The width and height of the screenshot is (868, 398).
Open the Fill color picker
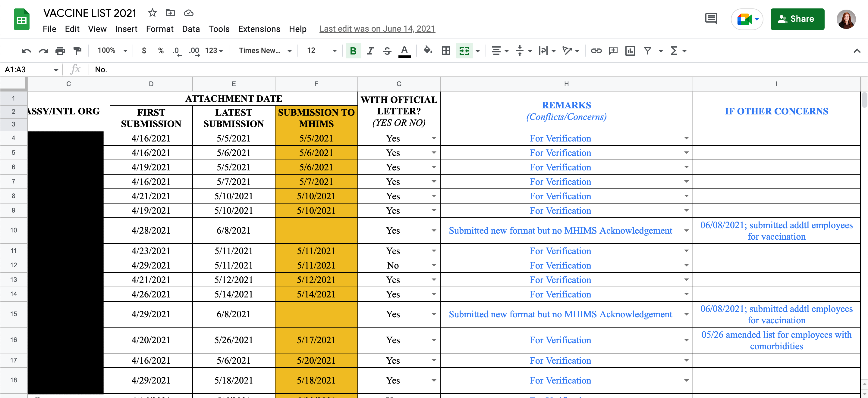[x=428, y=51]
